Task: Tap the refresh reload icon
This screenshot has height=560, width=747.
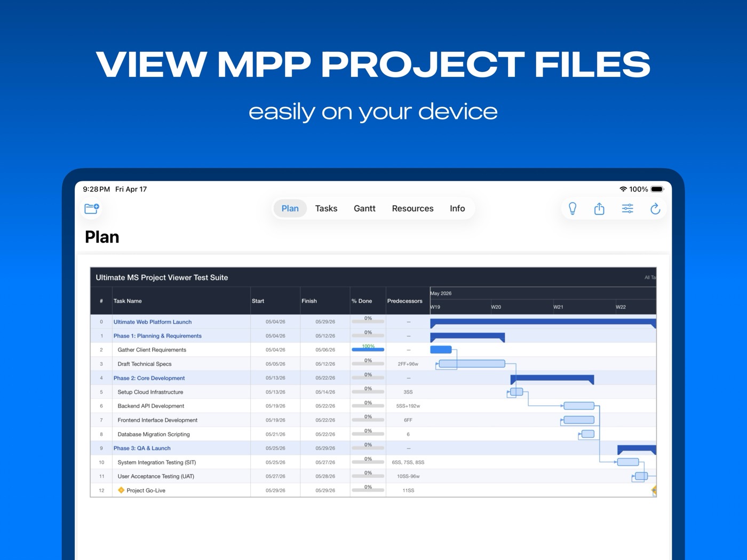Action: [655, 209]
